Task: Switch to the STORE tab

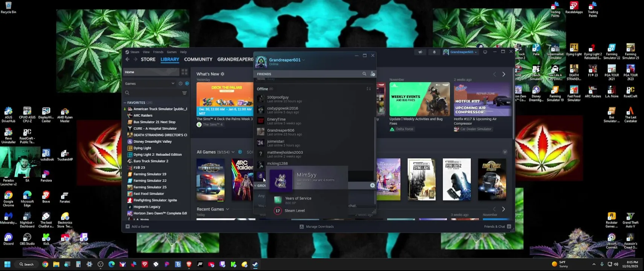Action: [148, 59]
